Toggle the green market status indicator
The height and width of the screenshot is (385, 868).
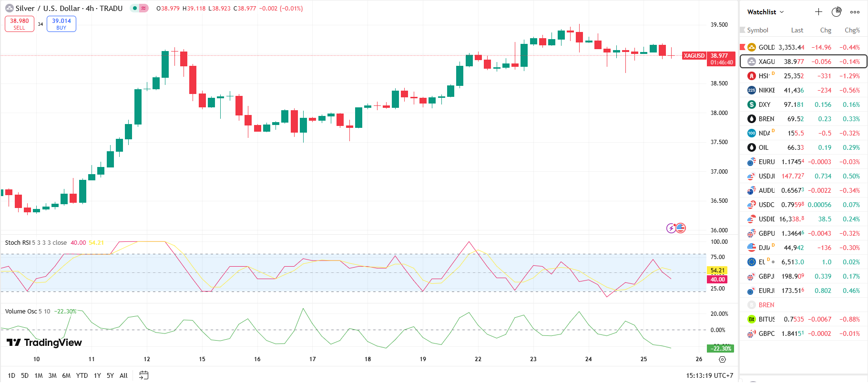(x=135, y=8)
